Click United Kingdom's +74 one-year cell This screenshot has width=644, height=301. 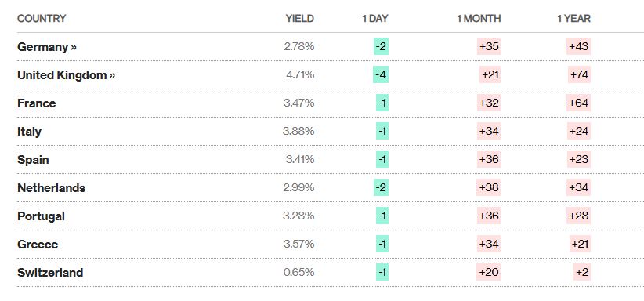tap(580, 74)
